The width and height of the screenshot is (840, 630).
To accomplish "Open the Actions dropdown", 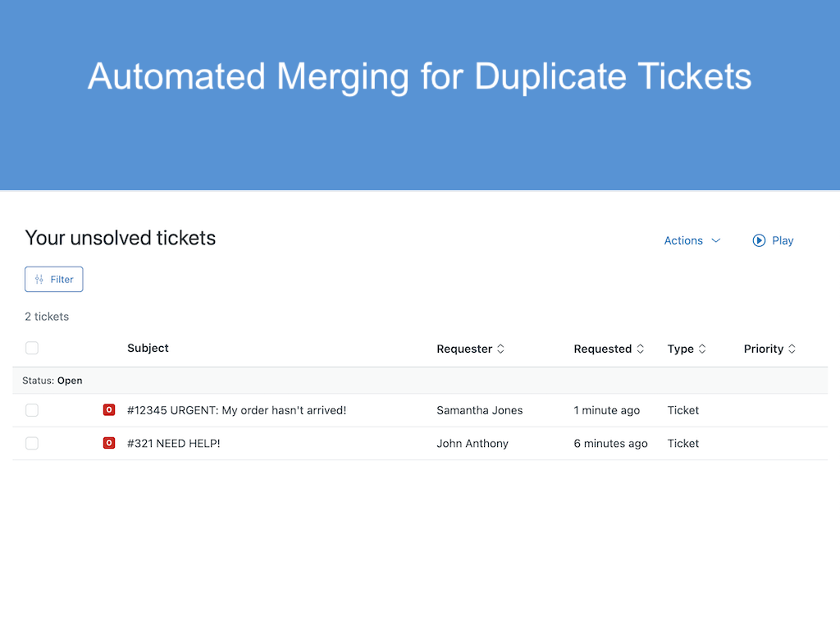I will point(684,240).
